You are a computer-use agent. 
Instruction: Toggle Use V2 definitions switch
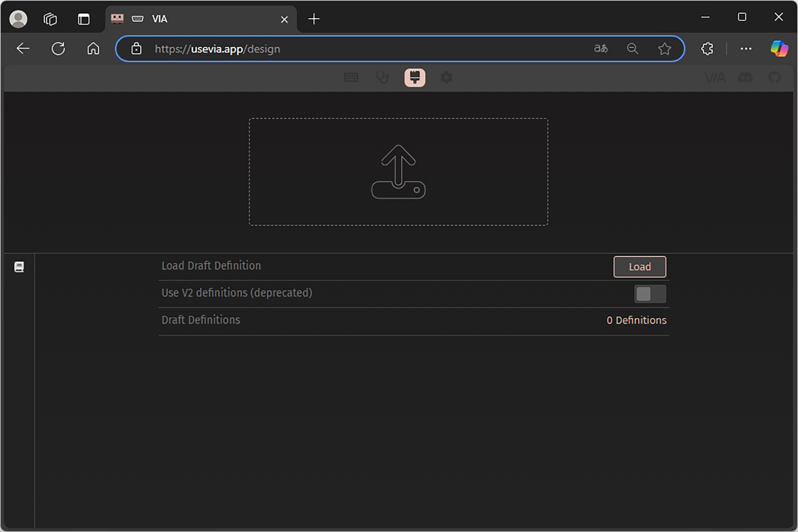[650, 294]
